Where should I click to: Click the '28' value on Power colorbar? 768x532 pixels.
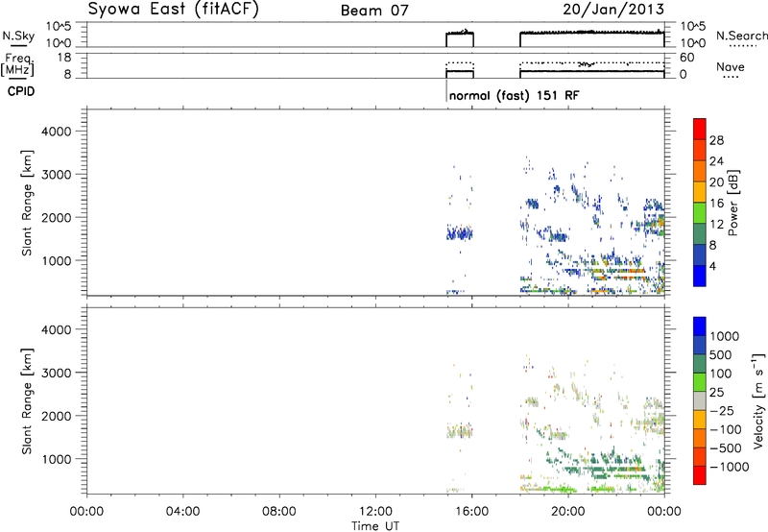point(716,140)
